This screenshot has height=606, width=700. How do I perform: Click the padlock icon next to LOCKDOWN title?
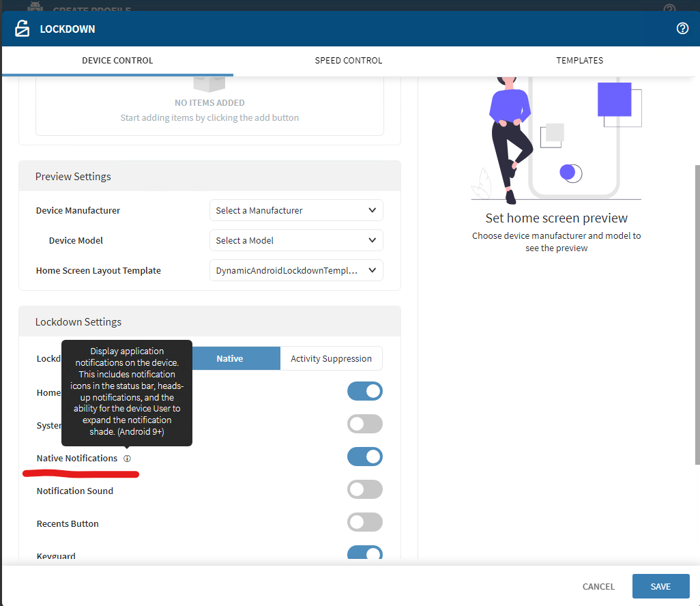pos(23,29)
